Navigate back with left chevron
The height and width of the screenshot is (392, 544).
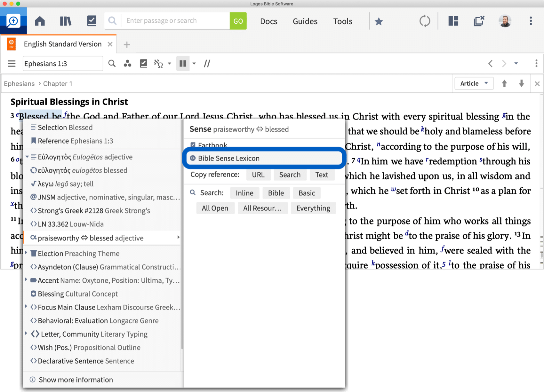click(x=490, y=64)
